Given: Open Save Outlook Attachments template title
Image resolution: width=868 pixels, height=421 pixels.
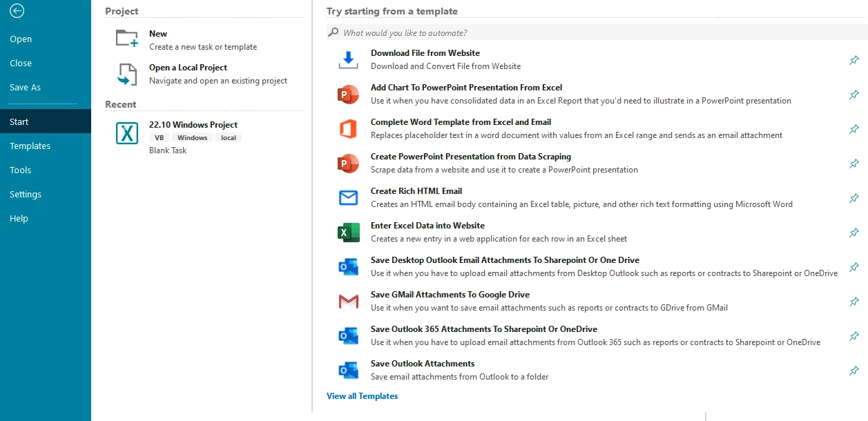Looking at the screenshot, I should coord(423,363).
